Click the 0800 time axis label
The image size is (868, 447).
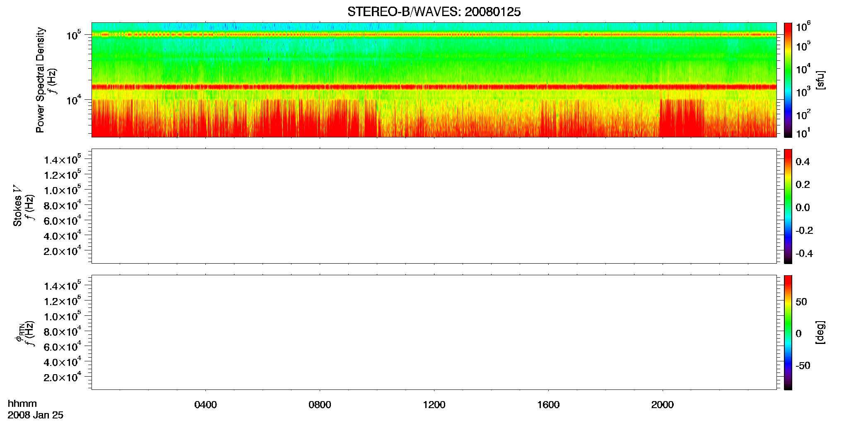tap(320, 405)
